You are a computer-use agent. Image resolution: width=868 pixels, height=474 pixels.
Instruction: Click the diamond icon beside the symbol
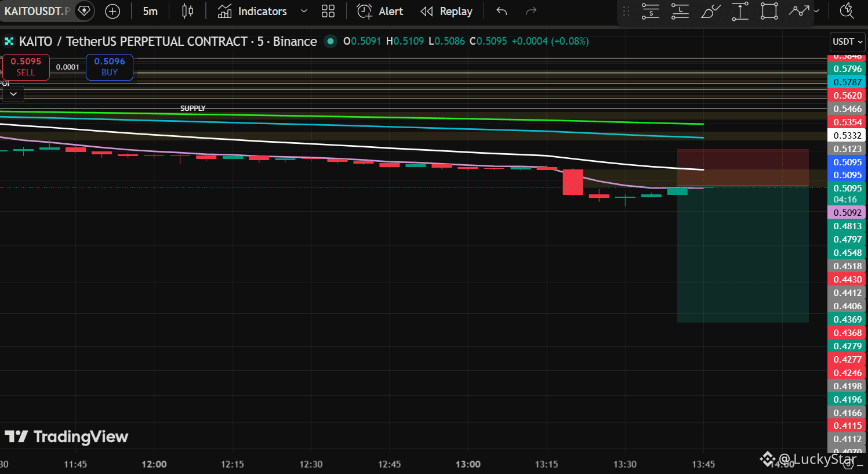coord(85,11)
